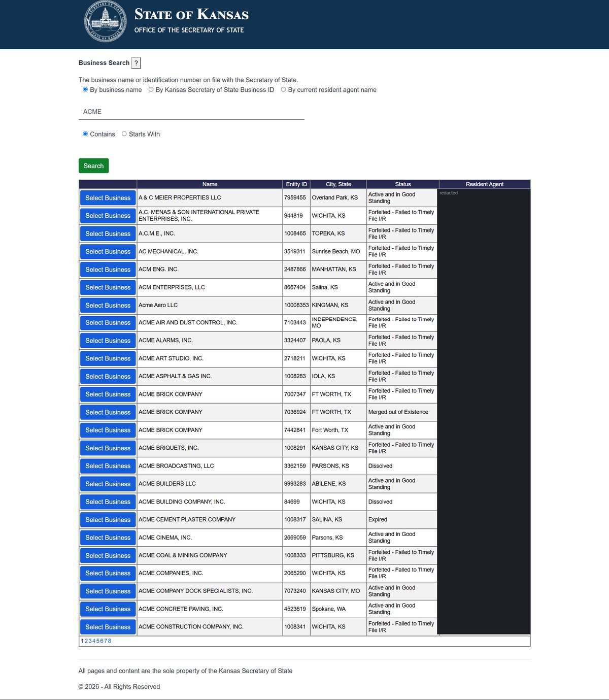Click the Name column header
609x700 pixels.
click(x=210, y=184)
